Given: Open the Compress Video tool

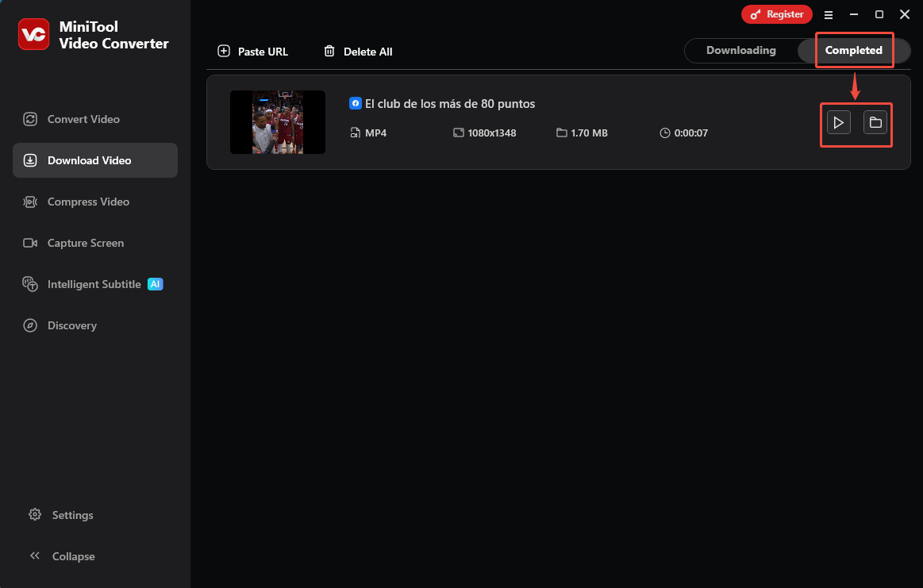Looking at the screenshot, I should [87, 202].
